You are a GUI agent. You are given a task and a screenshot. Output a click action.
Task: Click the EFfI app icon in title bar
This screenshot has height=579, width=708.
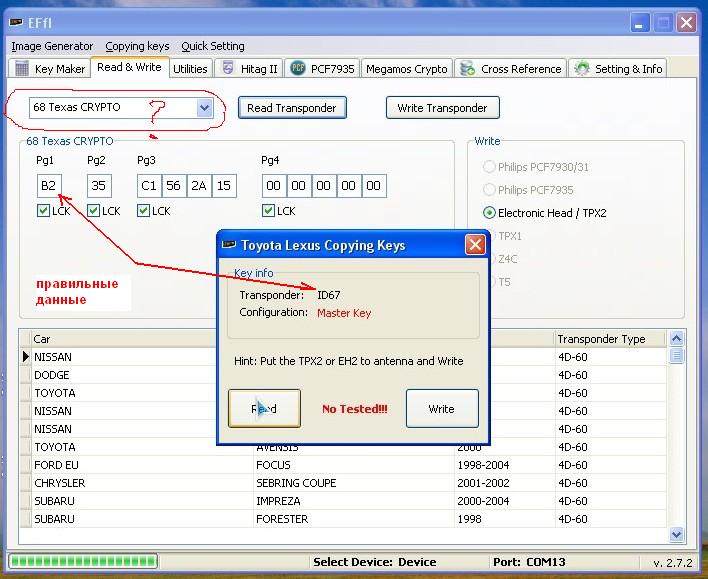point(16,22)
